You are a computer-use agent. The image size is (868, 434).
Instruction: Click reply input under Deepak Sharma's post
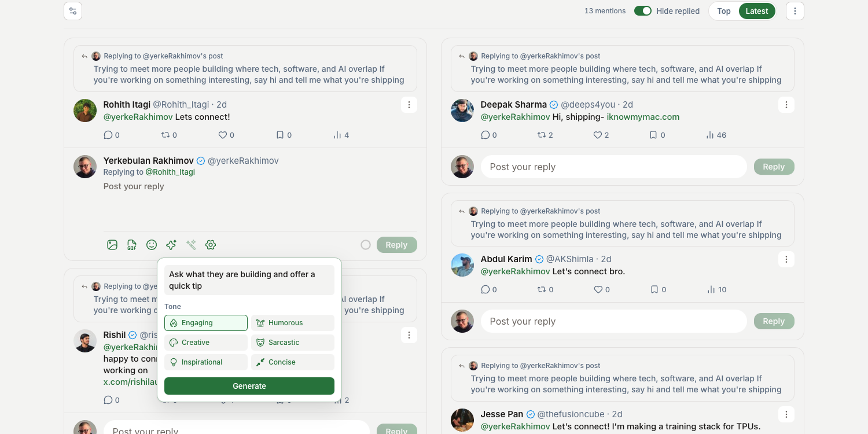614,167
